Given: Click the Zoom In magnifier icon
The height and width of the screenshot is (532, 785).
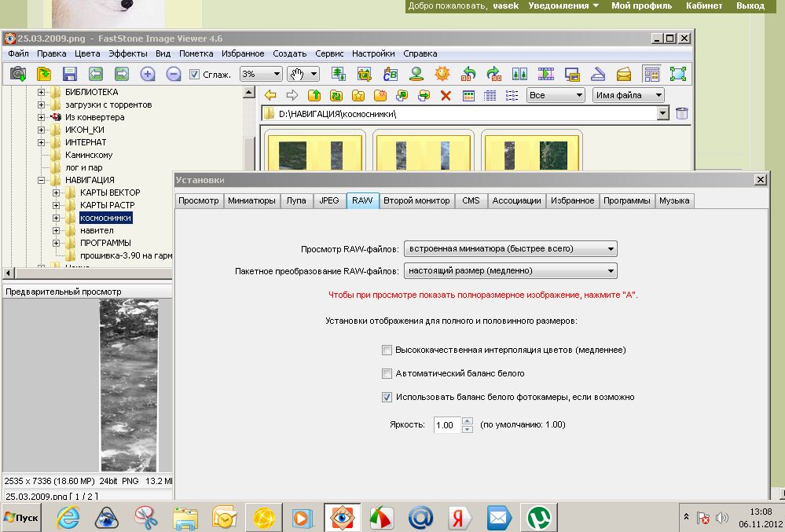Looking at the screenshot, I should coord(147,74).
